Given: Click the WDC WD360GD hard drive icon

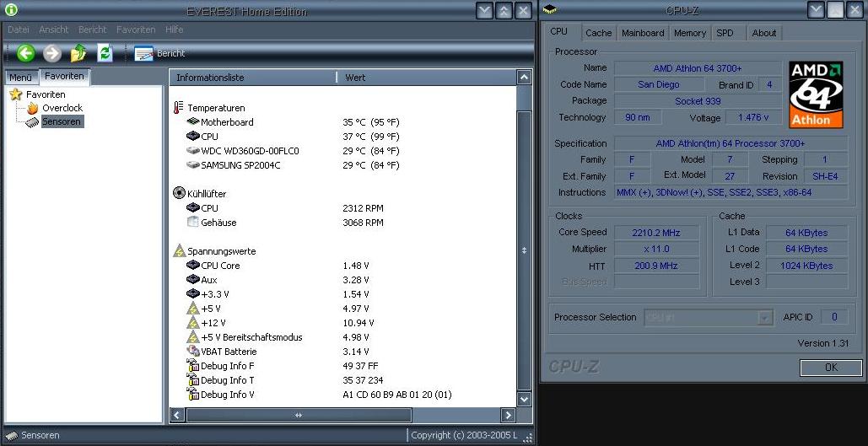Looking at the screenshot, I should pyautogui.click(x=192, y=151).
